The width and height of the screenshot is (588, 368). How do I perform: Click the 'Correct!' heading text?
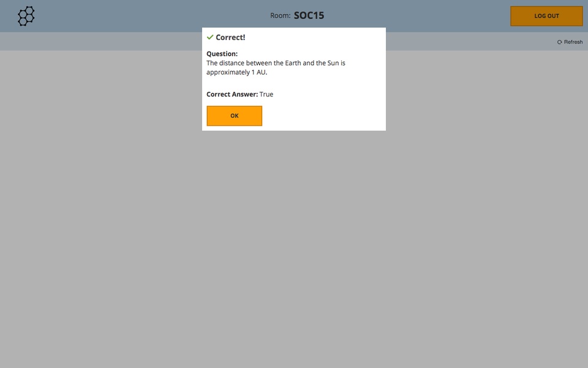tap(230, 37)
